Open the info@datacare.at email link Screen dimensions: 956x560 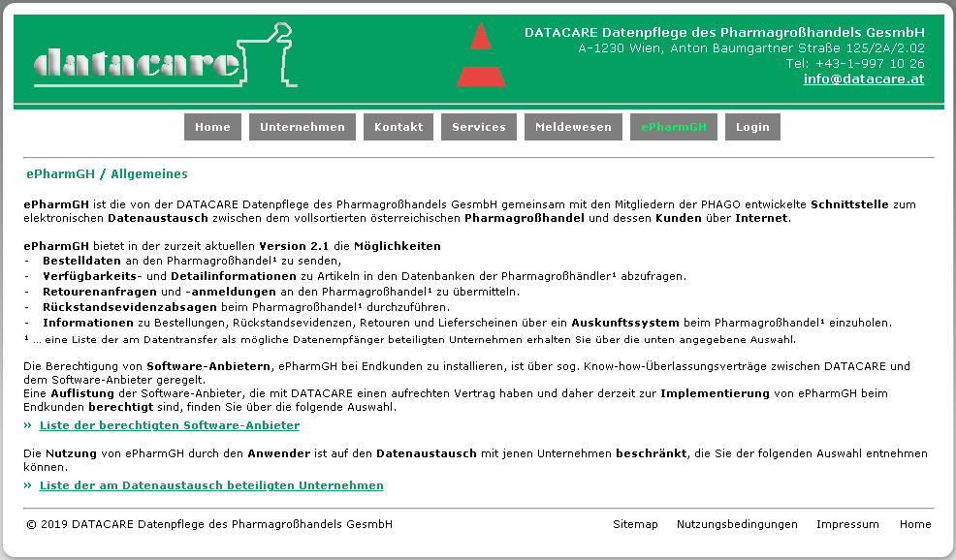[863, 79]
